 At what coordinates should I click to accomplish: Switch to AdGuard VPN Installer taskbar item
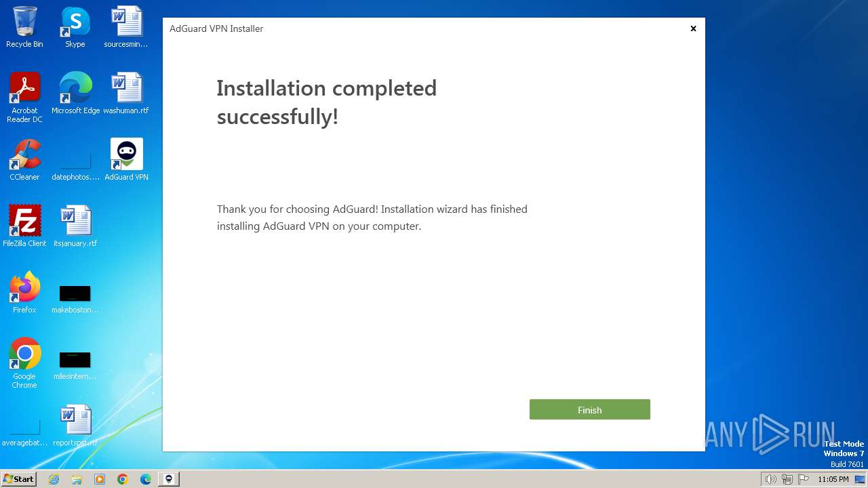(x=169, y=479)
